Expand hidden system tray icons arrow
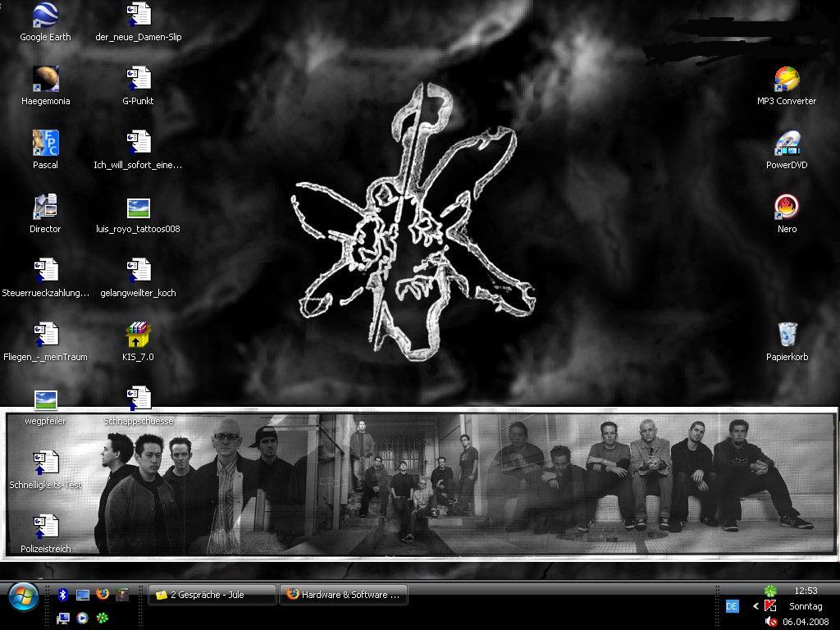The height and width of the screenshot is (630, 840). coord(756,606)
